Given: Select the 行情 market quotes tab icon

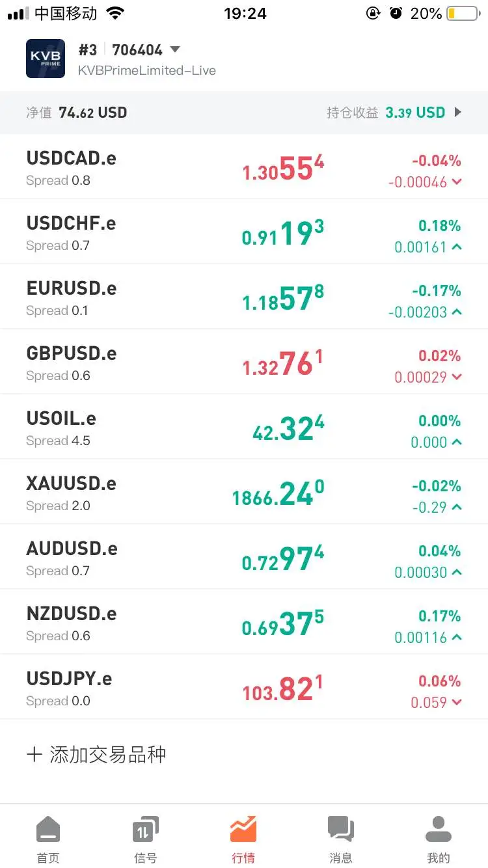Looking at the screenshot, I should [243, 830].
